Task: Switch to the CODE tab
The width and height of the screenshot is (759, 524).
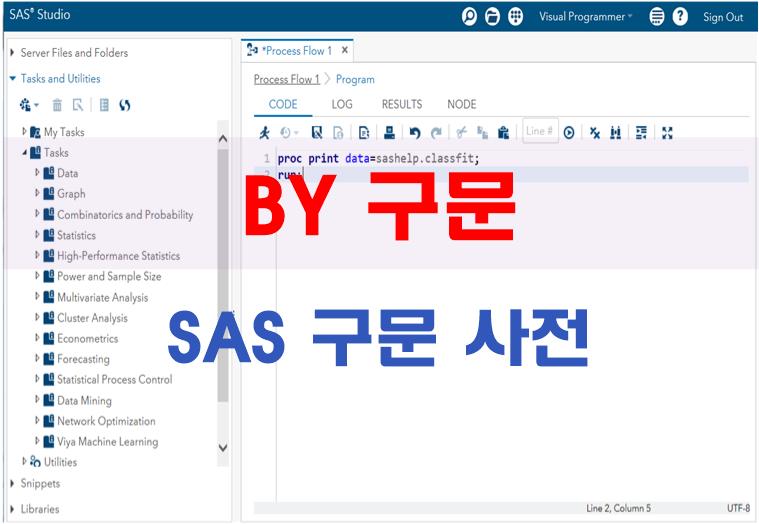Action: [x=283, y=104]
